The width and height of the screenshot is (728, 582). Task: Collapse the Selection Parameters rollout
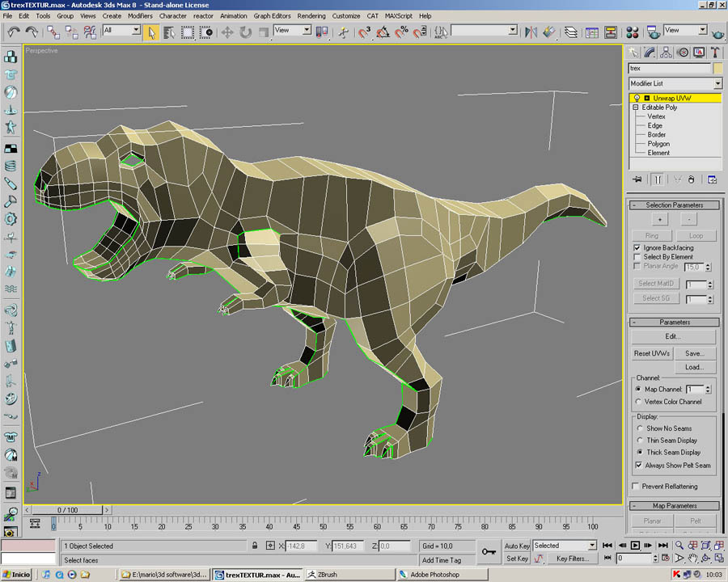pos(675,205)
